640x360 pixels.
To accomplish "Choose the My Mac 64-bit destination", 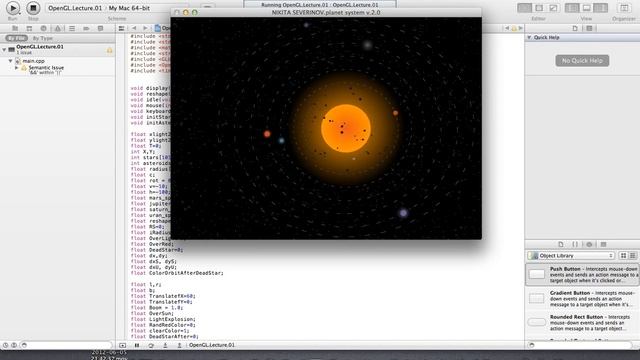I will click(129, 8).
